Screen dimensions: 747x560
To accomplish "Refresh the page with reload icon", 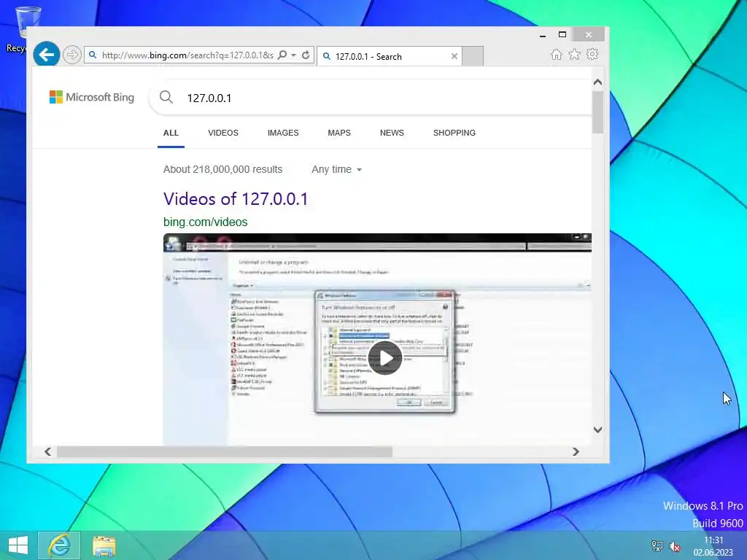I will [x=306, y=55].
